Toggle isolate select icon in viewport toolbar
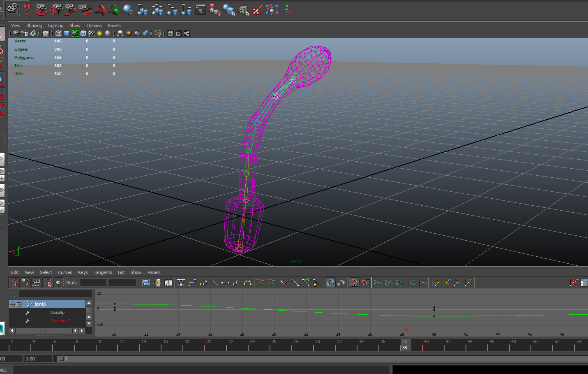The height and width of the screenshot is (374, 588). coord(158,33)
